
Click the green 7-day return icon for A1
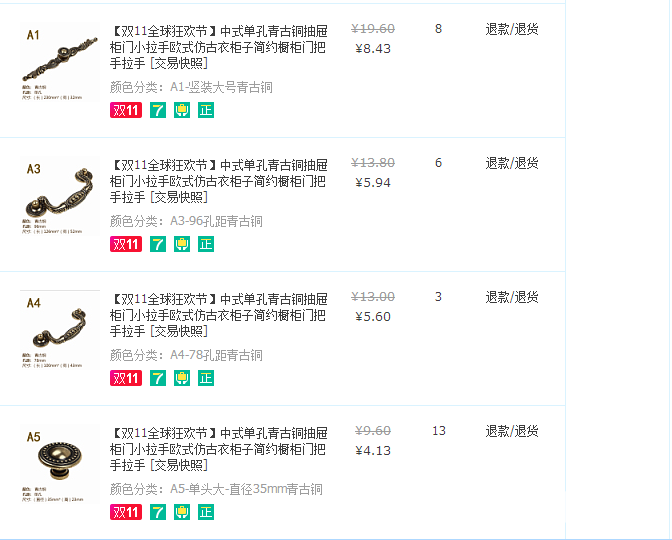point(158,110)
